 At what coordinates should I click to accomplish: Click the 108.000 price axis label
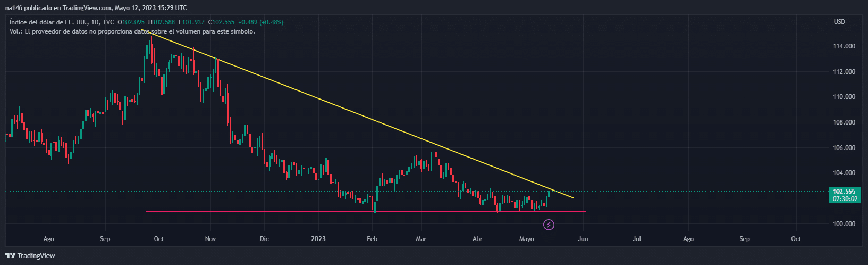pyautogui.click(x=844, y=122)
